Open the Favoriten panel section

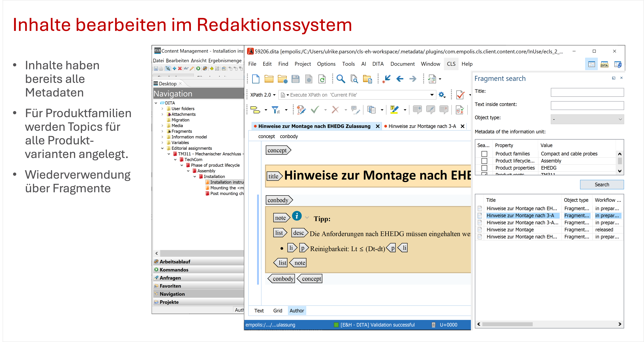(x=199, y=286)
